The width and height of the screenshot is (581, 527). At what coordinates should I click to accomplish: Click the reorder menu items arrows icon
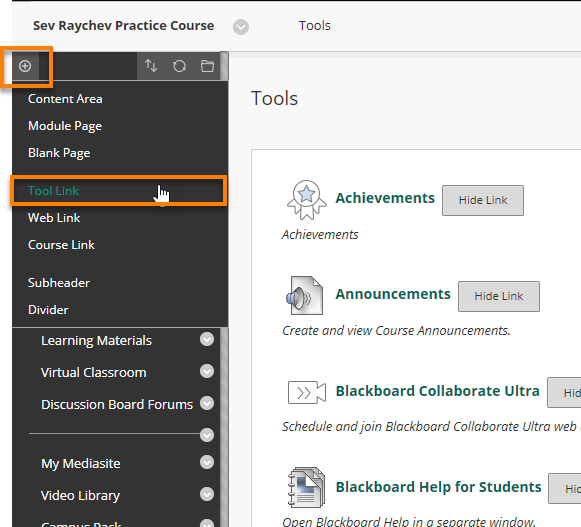point(151,66)
